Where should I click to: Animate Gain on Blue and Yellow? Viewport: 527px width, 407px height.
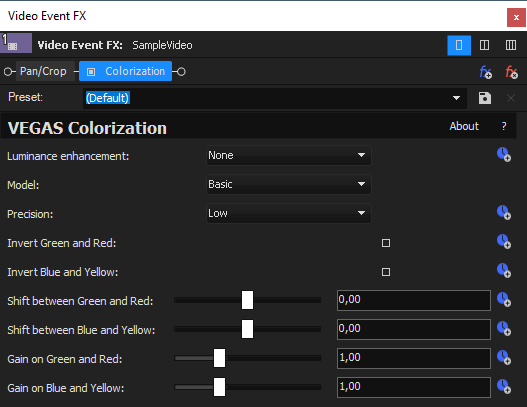click(x=504, y=386)
